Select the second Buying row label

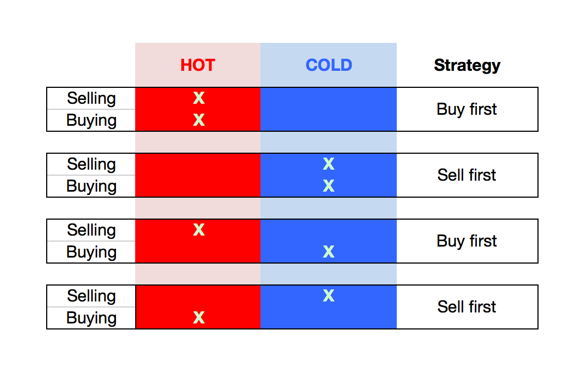91,186
